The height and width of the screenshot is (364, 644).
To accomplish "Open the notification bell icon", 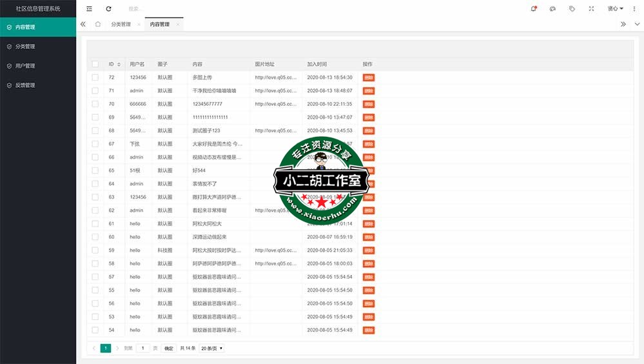I will (534, 8).
